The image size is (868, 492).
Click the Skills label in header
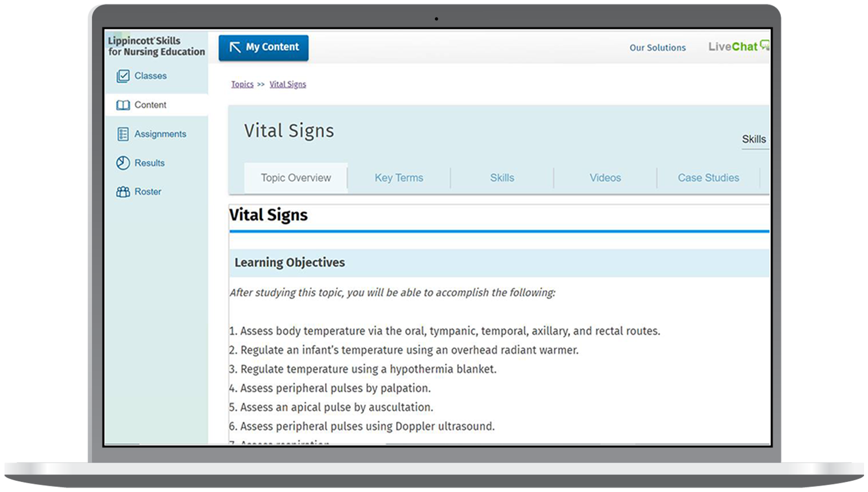(754, 139)
